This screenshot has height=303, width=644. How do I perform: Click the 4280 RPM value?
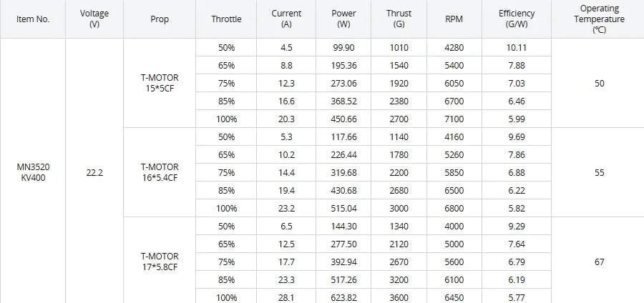point(454,48)
